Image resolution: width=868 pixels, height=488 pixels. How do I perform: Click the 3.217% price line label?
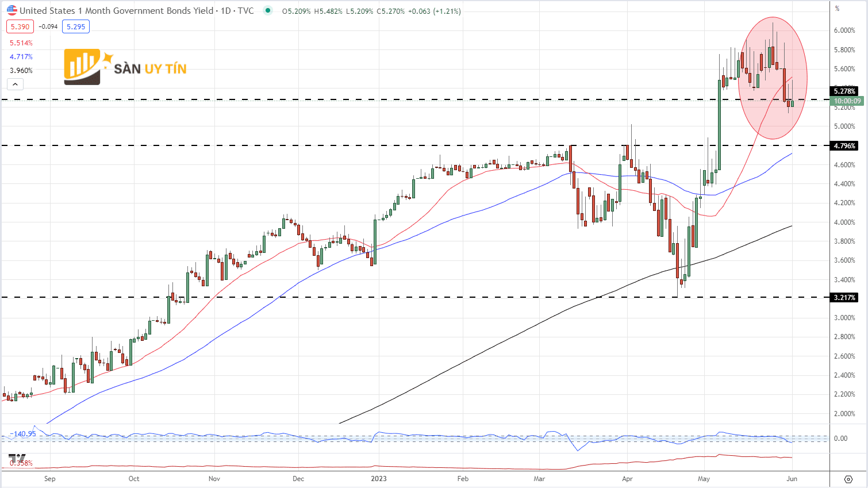pos(845,297)
